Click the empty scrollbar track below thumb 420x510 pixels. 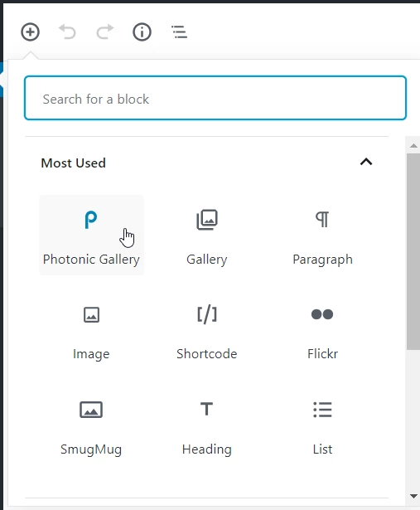(x=413, y=420)
